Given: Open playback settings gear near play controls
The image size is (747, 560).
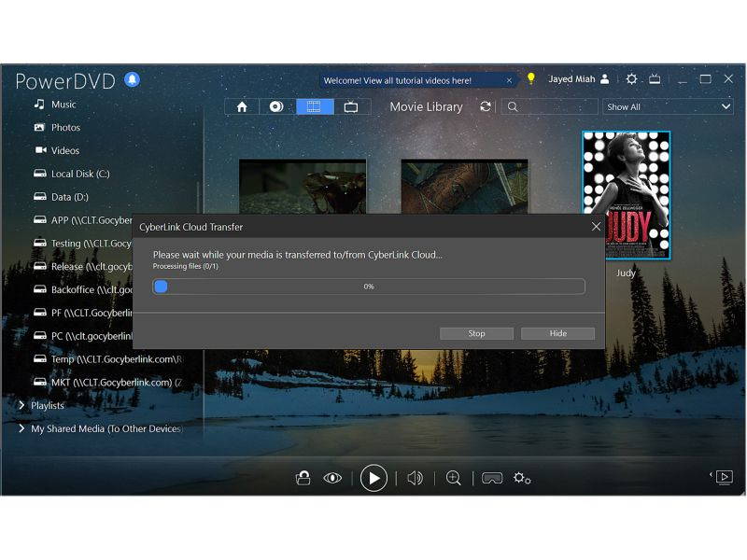Looking at the screenshot, I should tap(521, 478).
